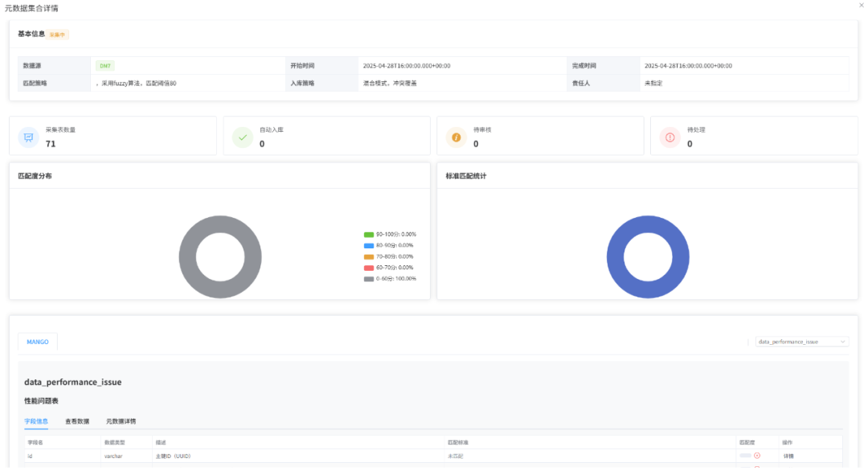Viewport: 868px width, 471px height.
Task: Click the 匹配度分布 panel title
Action: tap(35, 176)
